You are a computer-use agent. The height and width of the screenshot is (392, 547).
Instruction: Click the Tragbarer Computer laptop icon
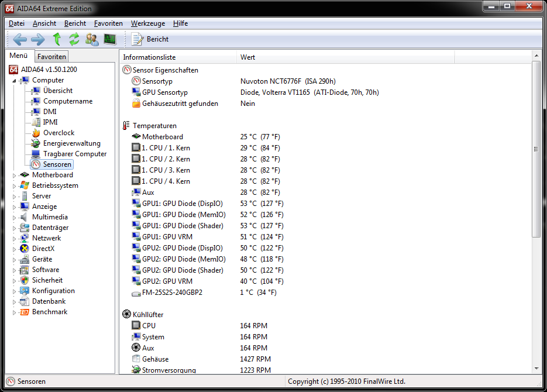click(x=36, y=154)
